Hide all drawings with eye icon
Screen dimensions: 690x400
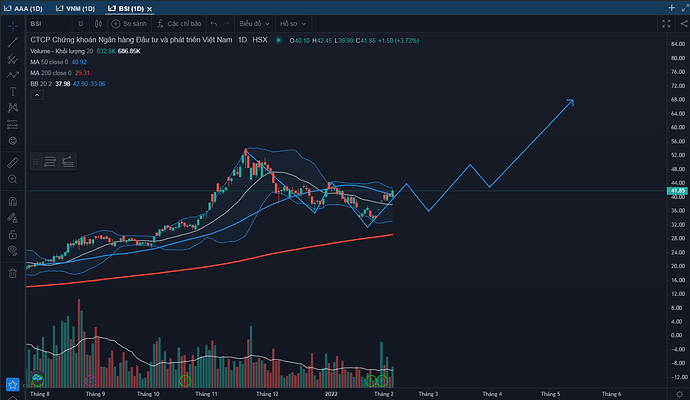(x=13, y=250)
